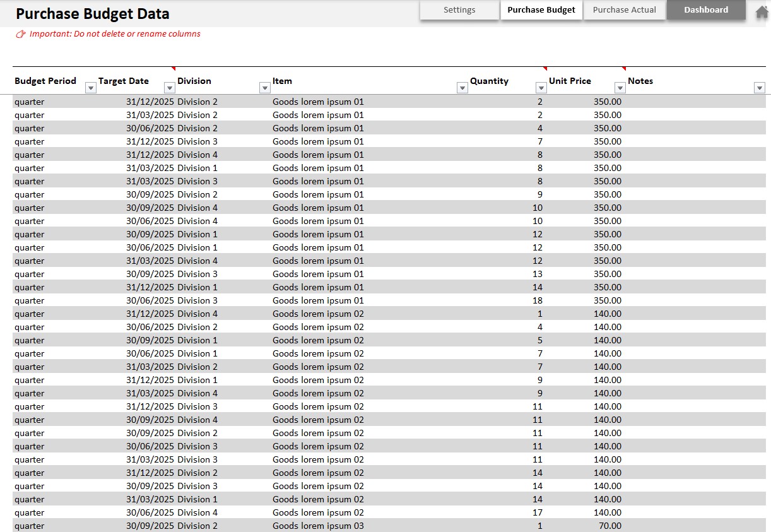Select the Budget Period header cell

click(x=45, y=81)
